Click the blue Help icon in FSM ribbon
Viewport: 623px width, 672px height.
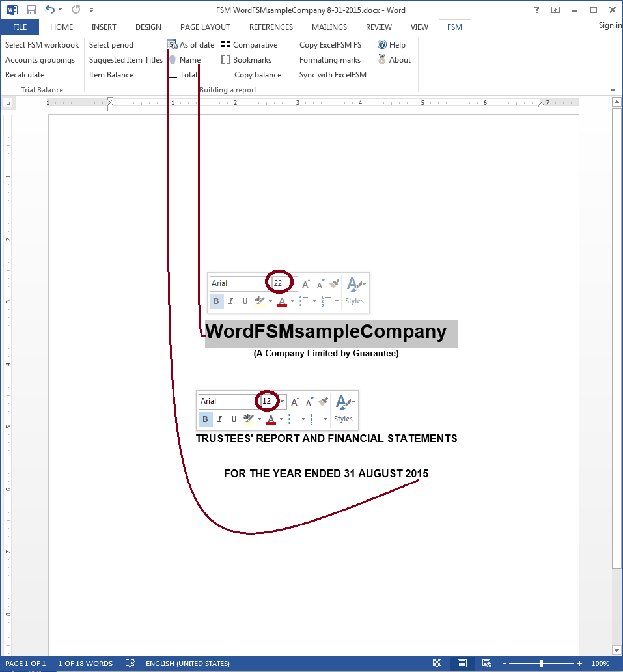click(x=382, y=44)
